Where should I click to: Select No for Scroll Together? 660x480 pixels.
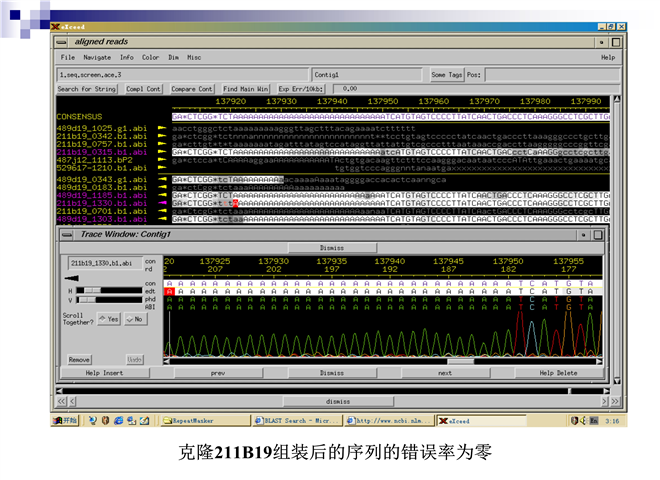(133, 318)
